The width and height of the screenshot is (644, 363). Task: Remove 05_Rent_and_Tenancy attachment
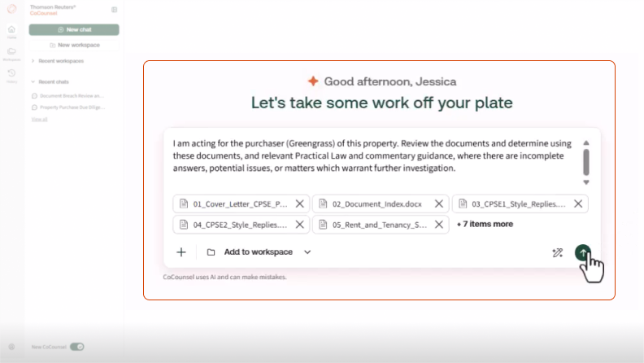(x=438, y=225)
